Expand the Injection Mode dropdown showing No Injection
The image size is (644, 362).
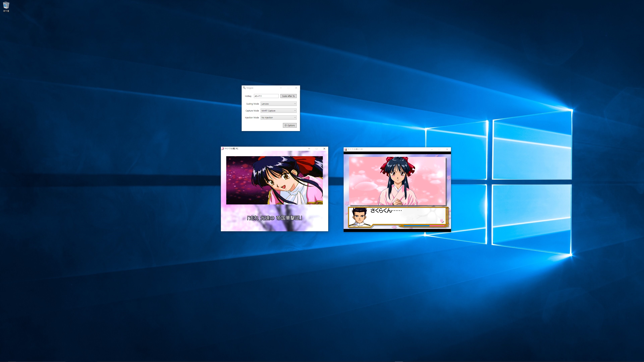pos(279,117)
